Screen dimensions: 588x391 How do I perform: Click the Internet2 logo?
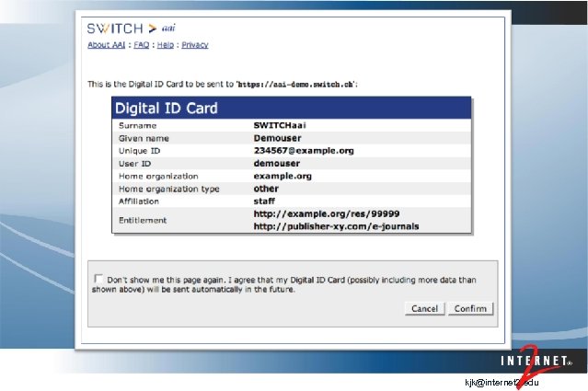[x=536, y=365]
